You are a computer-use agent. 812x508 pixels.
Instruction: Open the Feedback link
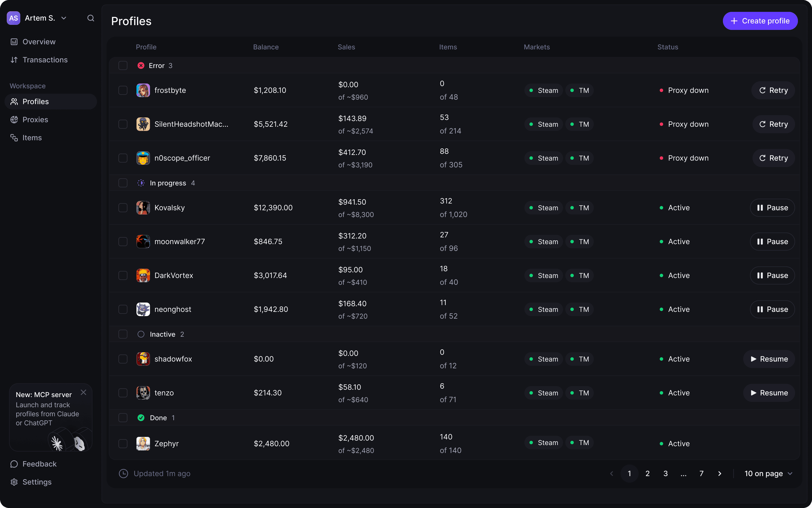pyautogui.click(x=51, y=464)
